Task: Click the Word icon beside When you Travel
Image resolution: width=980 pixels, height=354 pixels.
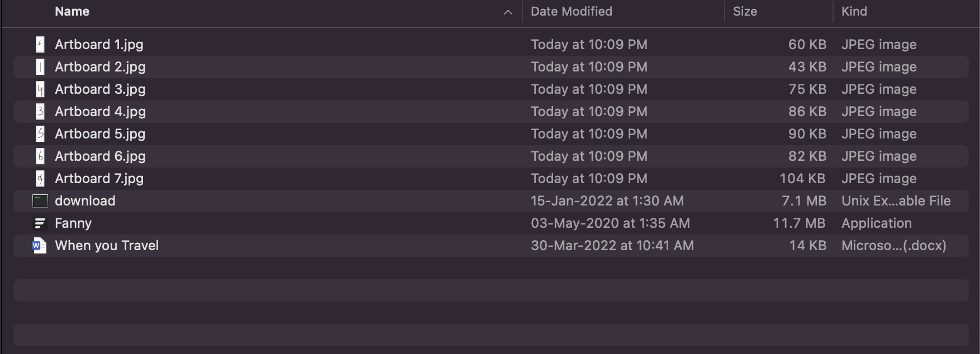Action: (x=40, y=245)
